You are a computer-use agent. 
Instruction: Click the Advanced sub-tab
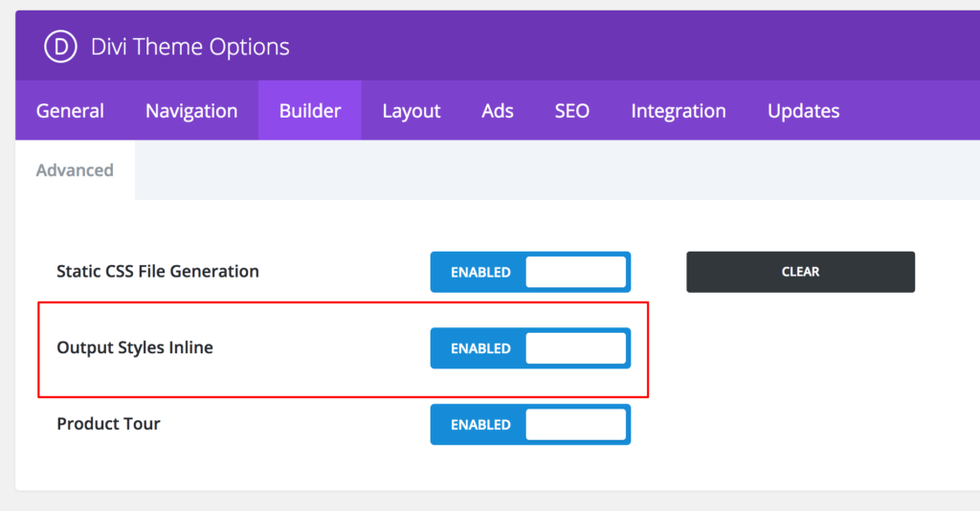click(75, 170)
